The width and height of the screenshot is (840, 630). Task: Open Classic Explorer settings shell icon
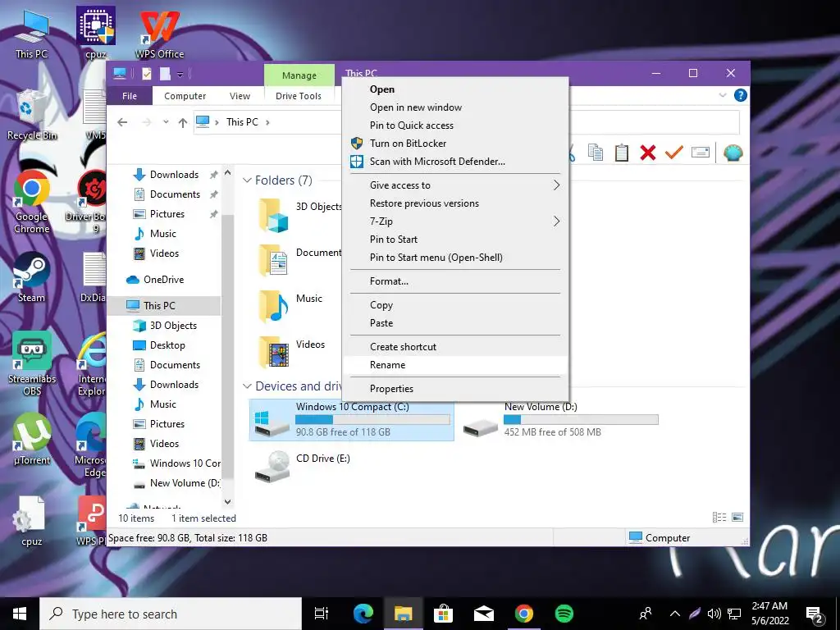pos(733,153)
